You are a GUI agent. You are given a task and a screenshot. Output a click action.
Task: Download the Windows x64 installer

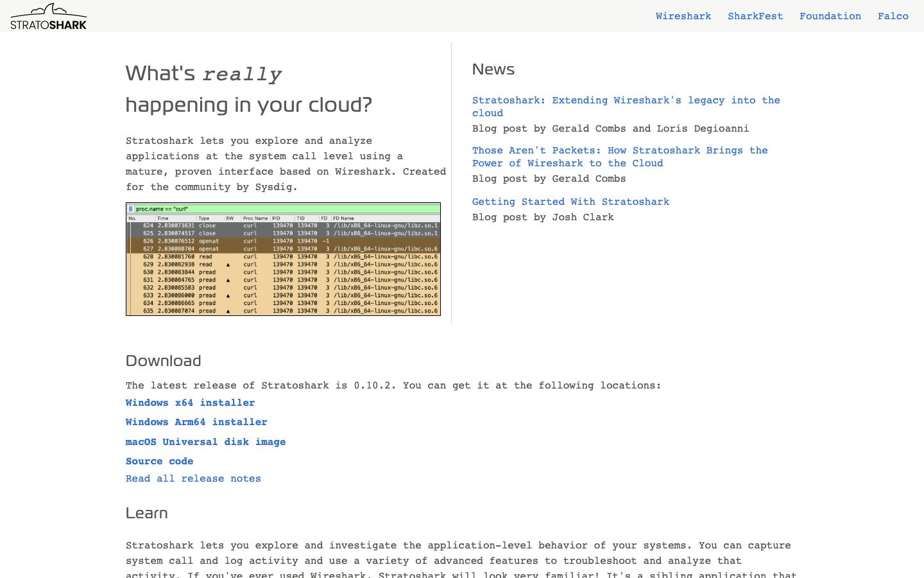pos(190,403)
